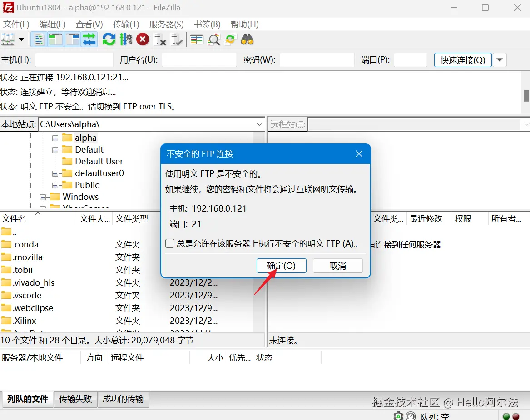Expand the Public folder tree node
Screen dimensions: 530x420
click(55, 186)
